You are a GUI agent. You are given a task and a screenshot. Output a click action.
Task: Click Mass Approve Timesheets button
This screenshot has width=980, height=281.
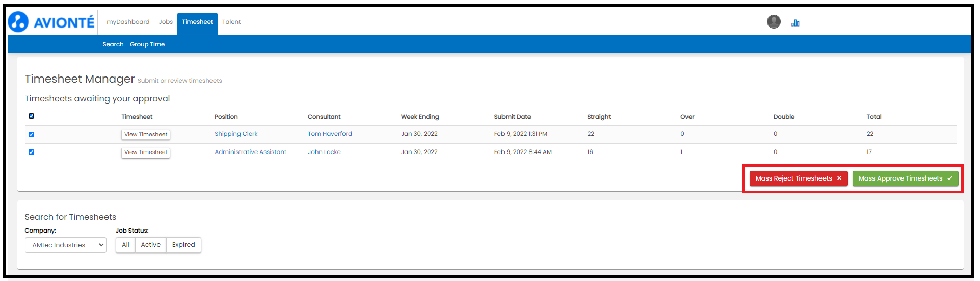pyautogui.click(x=906, y=178)
